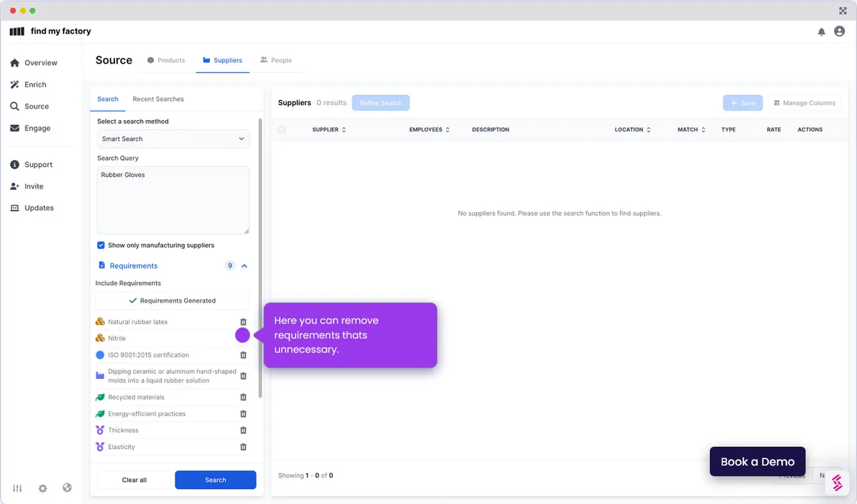This screenshot has width=857, height=504.
Task: Delete the Recycled materials requirement
Action: point(243,397)
